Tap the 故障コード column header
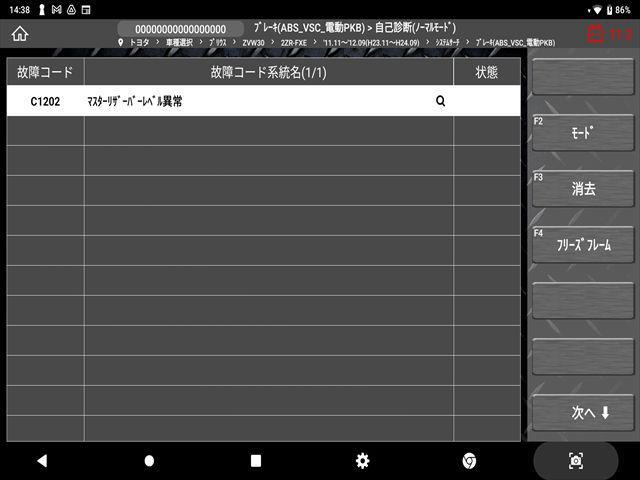The image size is (640, 480). (45, 72)
